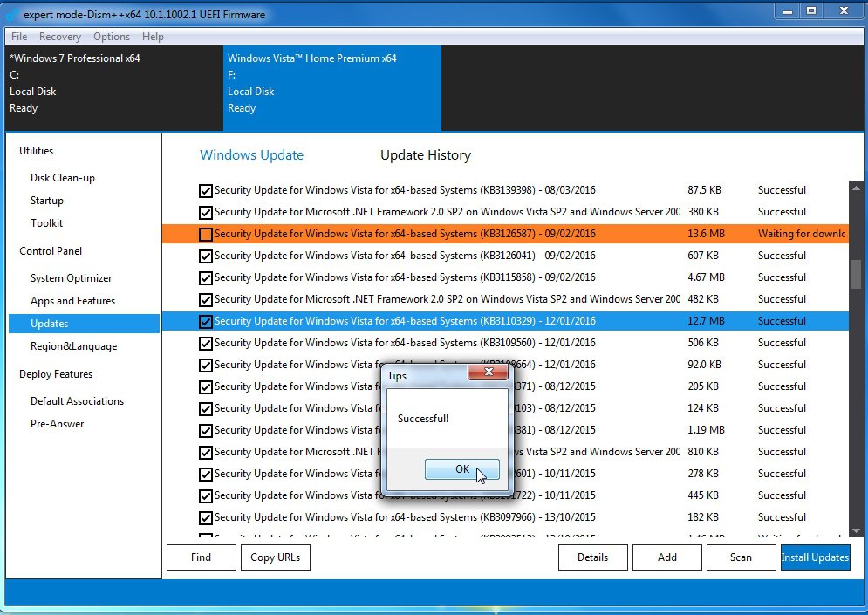The height and width of the screenshot is (615, 868).
Task: Click the '4.67 MB' size cell
Action: coord(706,277)
